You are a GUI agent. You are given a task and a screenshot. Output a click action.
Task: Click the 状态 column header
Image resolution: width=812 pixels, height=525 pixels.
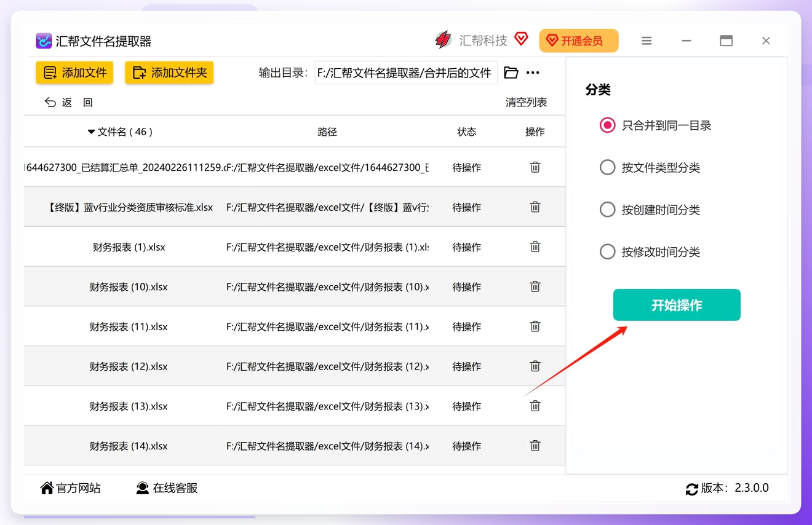(x=467, y=132)
